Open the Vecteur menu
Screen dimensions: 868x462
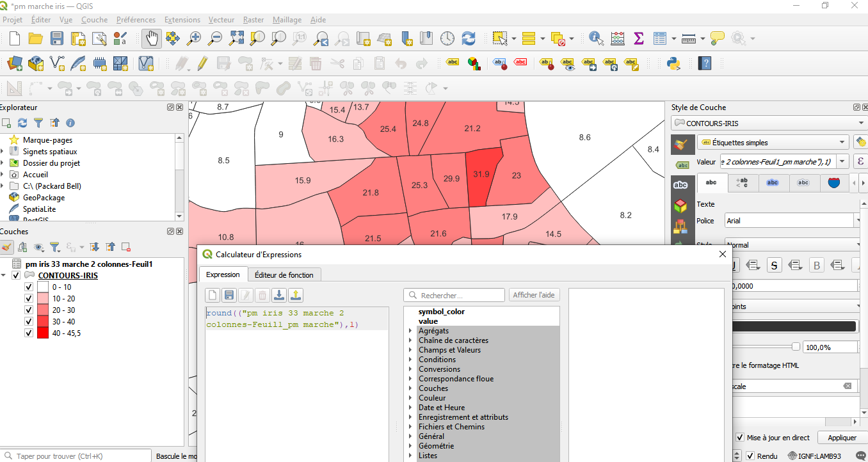point(221,20)
